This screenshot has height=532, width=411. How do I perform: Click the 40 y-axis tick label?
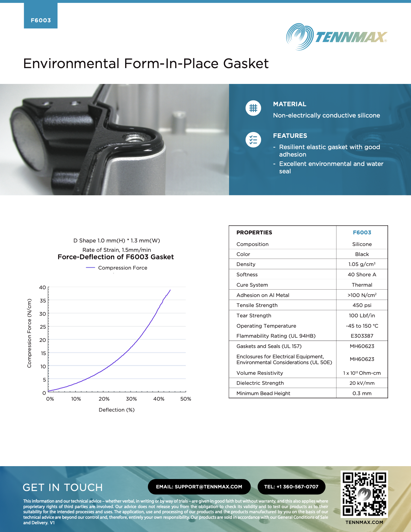[43, 287]
